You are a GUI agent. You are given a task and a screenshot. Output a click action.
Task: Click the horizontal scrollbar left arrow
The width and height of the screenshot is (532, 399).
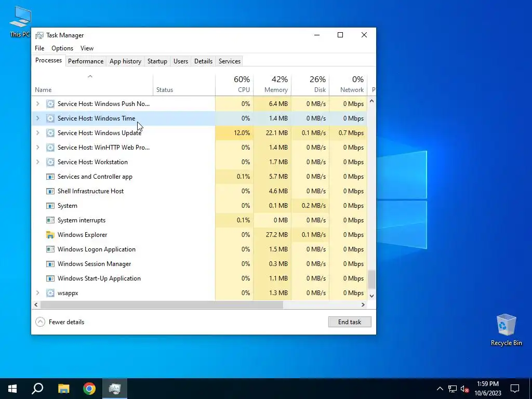pos(36,304)
